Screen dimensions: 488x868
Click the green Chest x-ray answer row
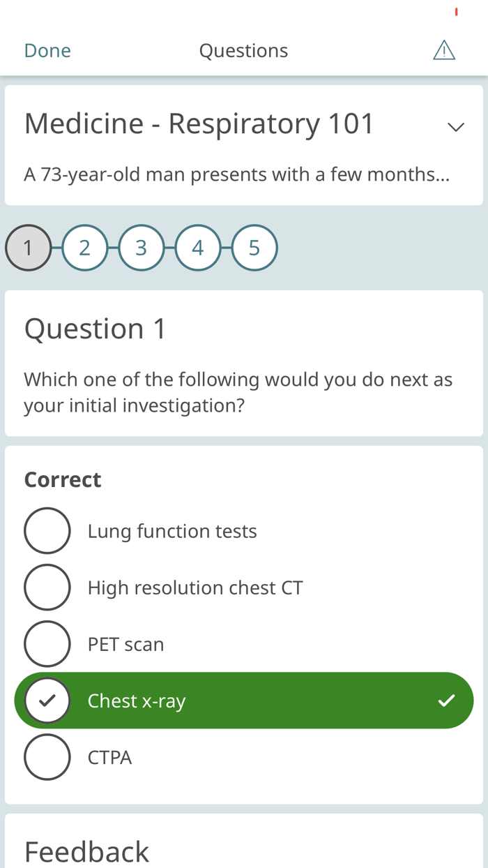tap(244, 700)
